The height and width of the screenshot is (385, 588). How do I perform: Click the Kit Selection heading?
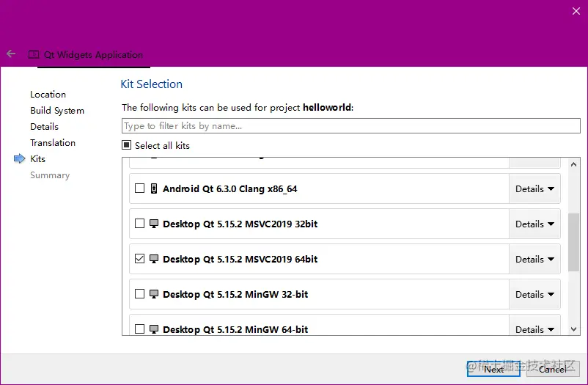pyautogui.click(x=152, y=84)
